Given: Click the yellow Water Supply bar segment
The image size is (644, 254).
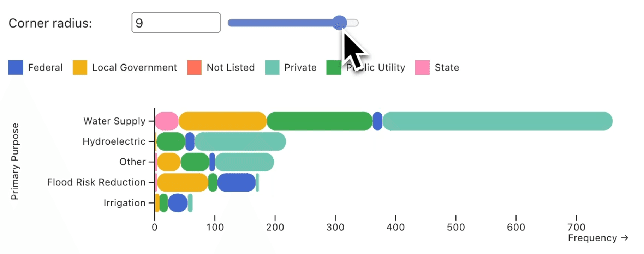Looking at the screenshot, I should (222, 121).
